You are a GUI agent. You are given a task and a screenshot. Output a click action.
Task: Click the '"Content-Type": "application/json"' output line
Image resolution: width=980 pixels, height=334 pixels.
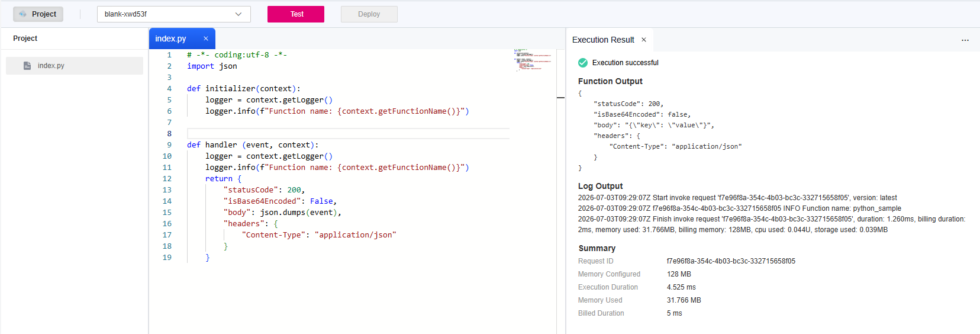pyautogui.click(x=675, y=147)
